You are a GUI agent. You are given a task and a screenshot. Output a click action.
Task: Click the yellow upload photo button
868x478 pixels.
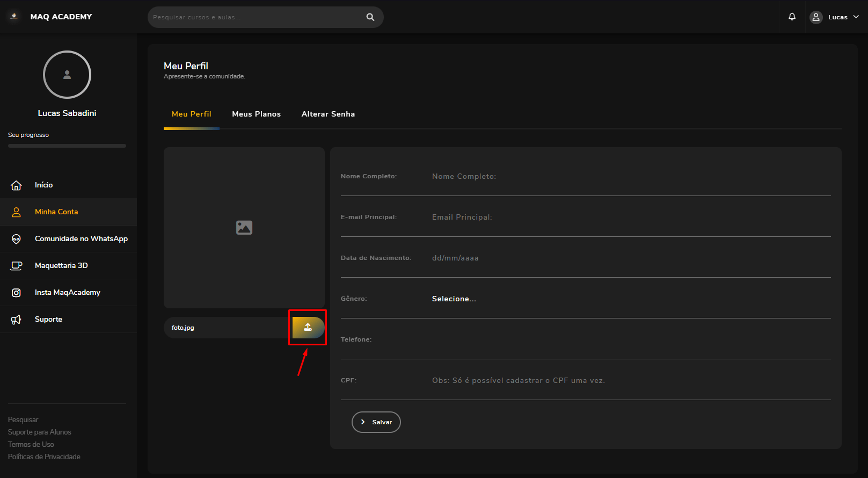click(x=308, y=328)
